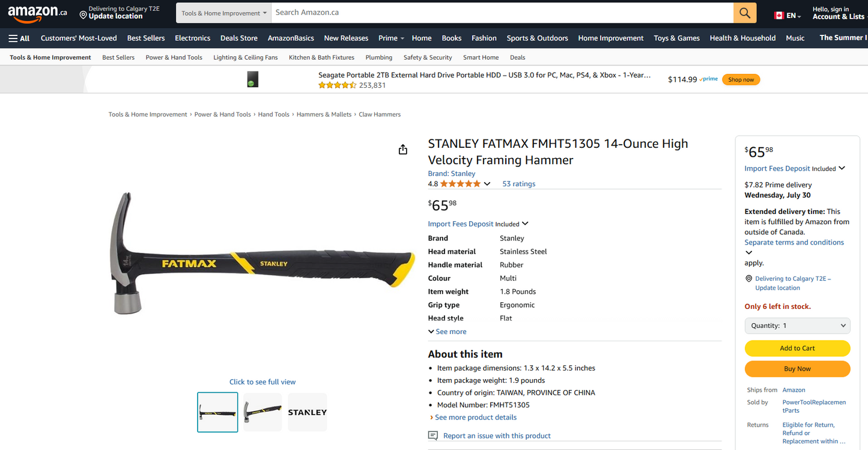Add the hammer to cart
This screenshot has height=450, width=868.
click(797, 348)
